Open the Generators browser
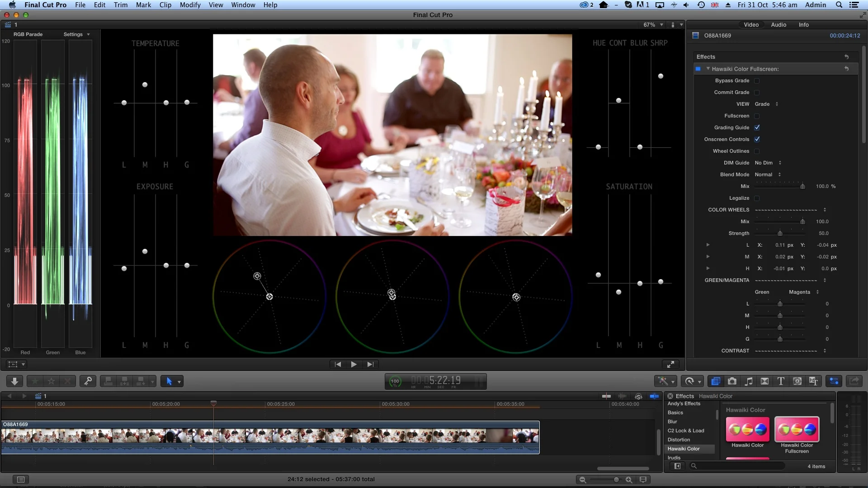Image resolution: width=868 pixels, height=488 pixels. 797,381
